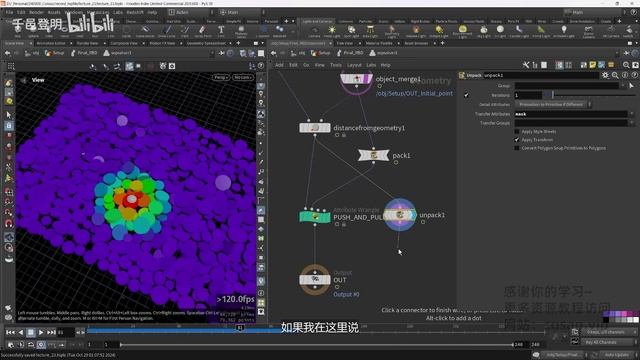Select the Point Light shelf tool

[x=332, y=31]
